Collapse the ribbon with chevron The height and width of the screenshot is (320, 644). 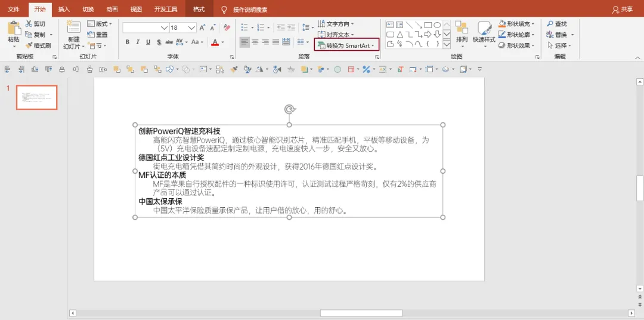click(637, 57)
